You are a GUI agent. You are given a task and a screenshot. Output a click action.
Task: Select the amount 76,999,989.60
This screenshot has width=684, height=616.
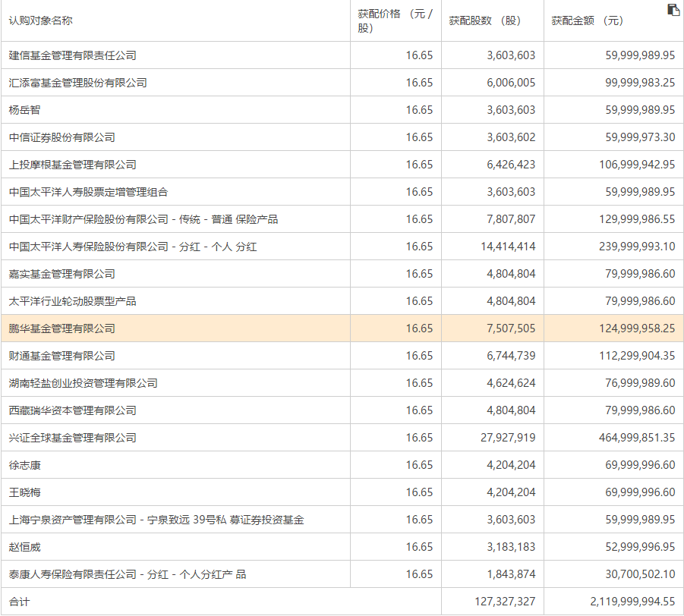[x=640, y=383]
